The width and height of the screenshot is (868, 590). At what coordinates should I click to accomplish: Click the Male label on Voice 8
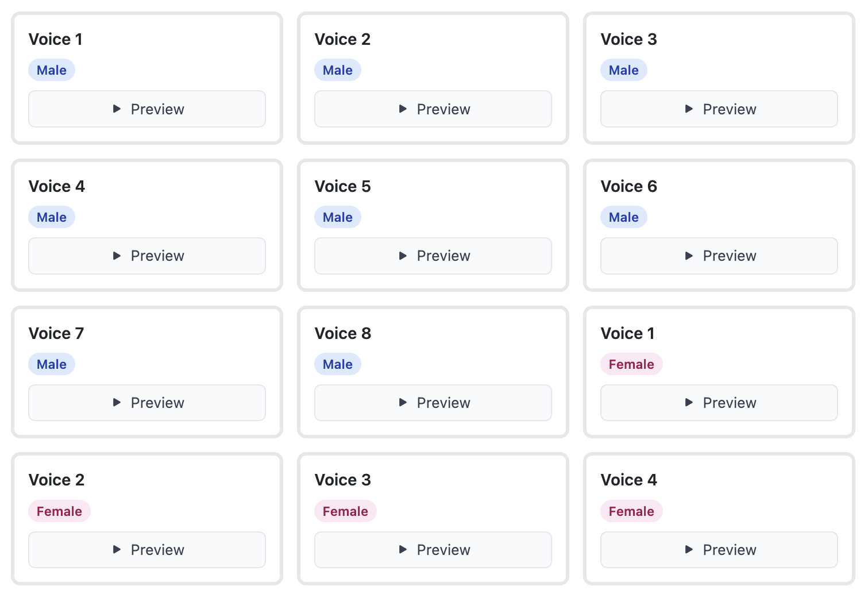[x=338, y=364]
